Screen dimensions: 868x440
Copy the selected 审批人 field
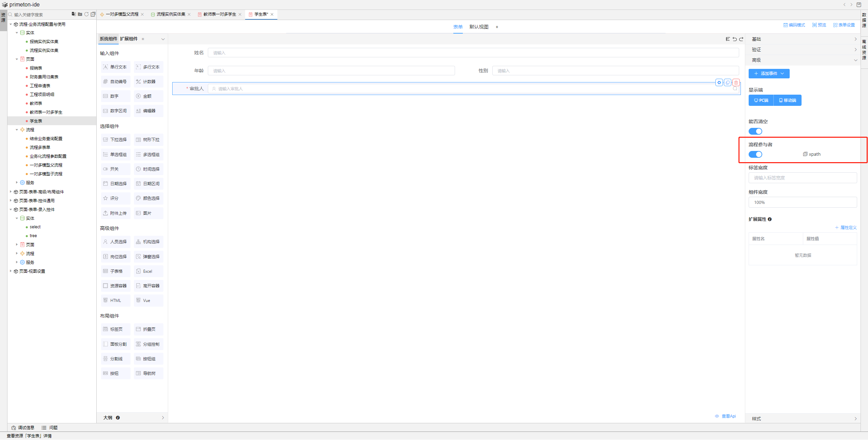[x=728, y=82]
